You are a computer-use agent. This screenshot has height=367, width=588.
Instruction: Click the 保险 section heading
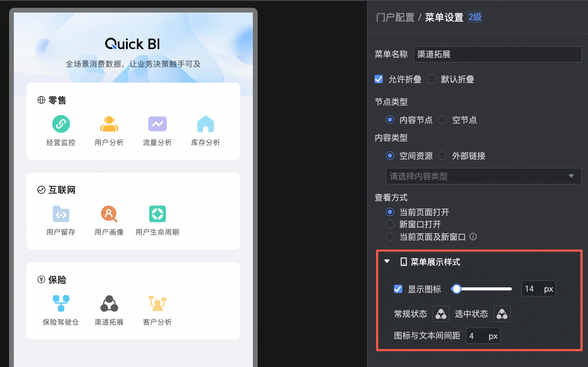tap(57, 280)
